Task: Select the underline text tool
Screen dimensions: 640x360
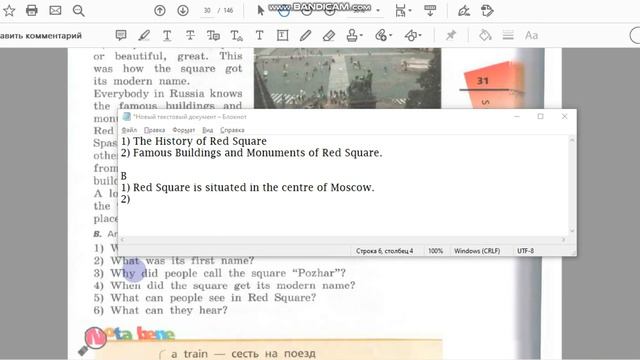Action: pos(167,36)
